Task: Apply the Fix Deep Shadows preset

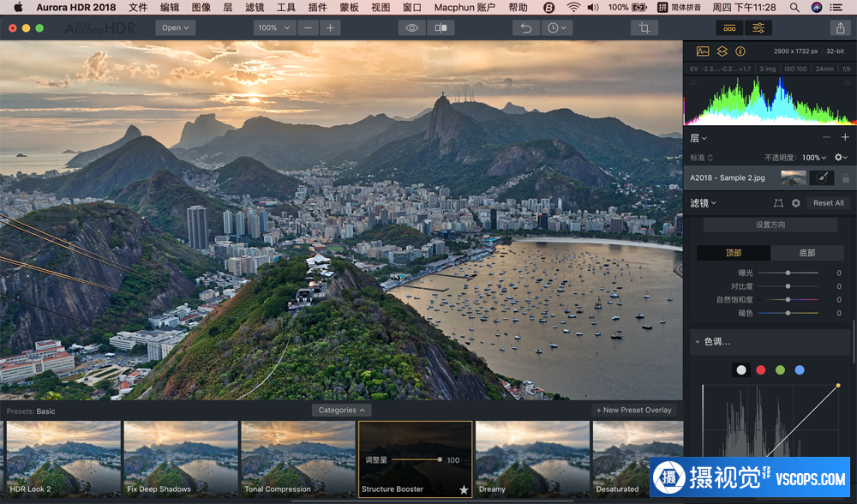Action: [x=181, y=459]
